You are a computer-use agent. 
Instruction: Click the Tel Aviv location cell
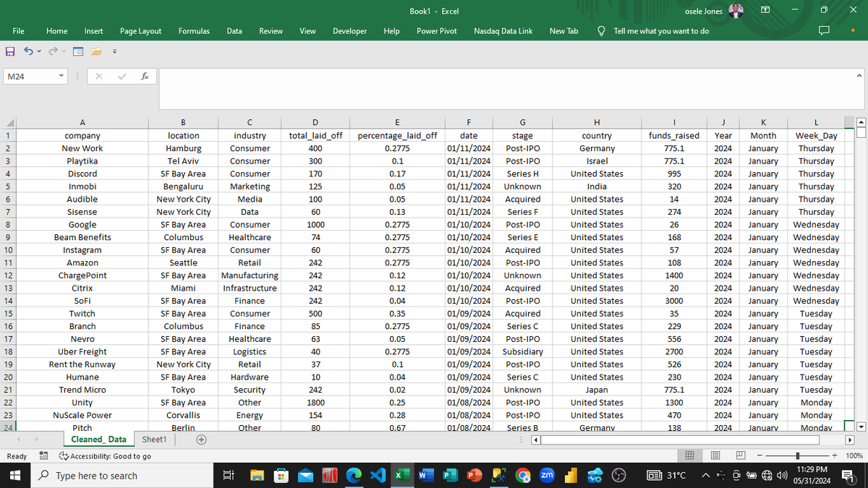tap(184, 161)
